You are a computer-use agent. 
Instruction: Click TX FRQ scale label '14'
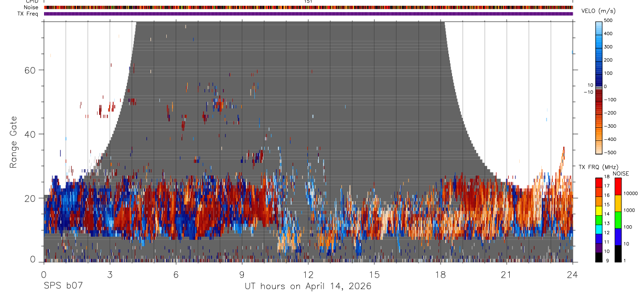point(607,214)
